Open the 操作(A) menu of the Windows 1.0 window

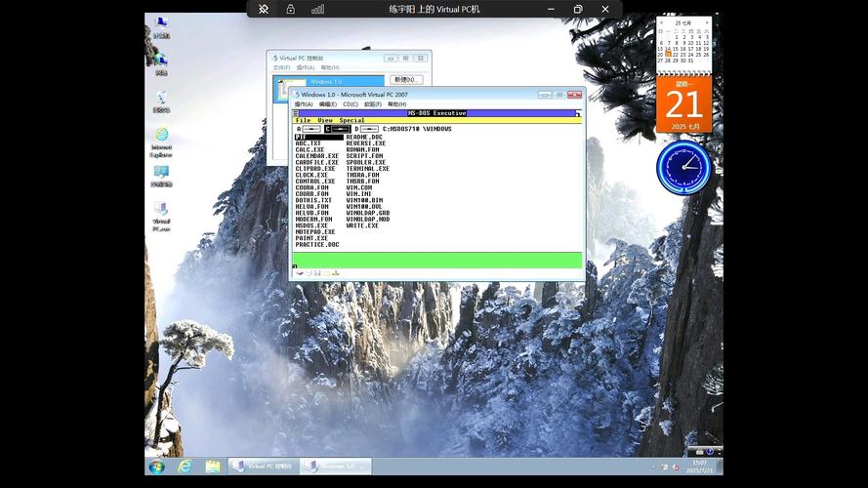pyautogui.click(x=304, y=104)
